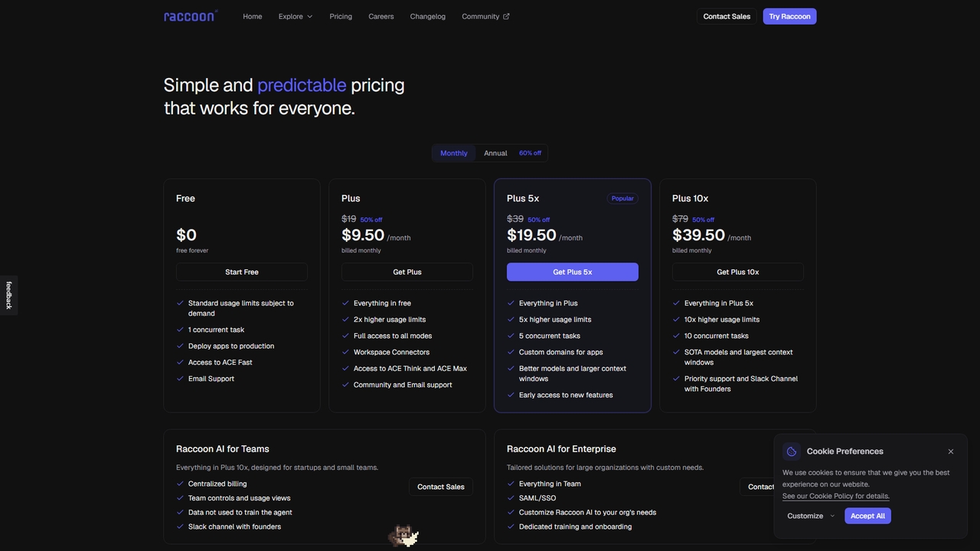This screenshot has width=980, height=551.
Task: Click the Community external-link arrow icon
Action: click(506, 16)
